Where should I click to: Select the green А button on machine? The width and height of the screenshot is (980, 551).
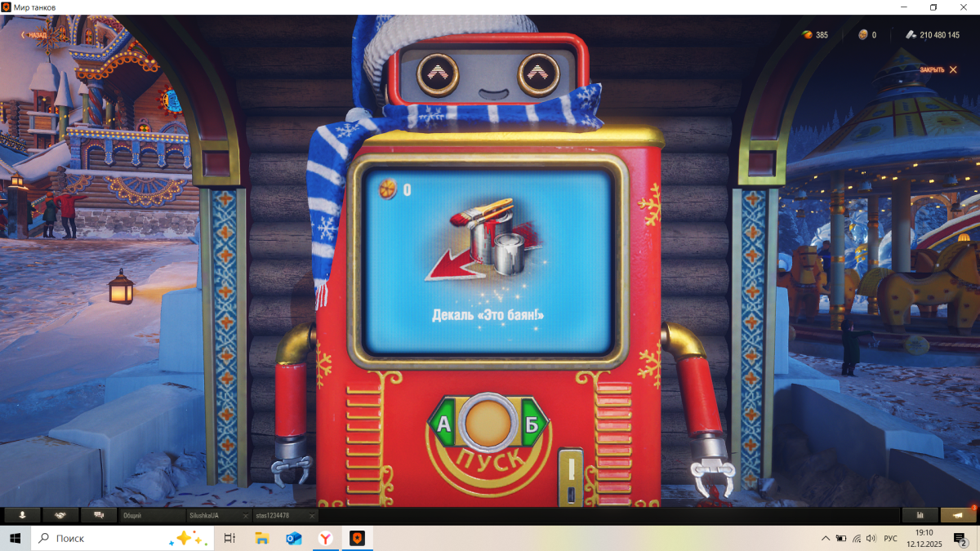444,424
